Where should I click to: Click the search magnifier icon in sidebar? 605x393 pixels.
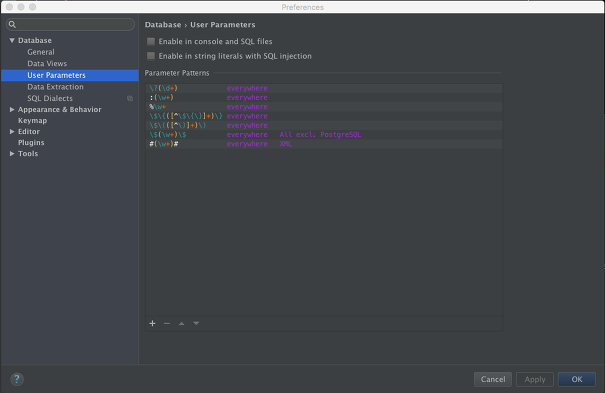12,25
